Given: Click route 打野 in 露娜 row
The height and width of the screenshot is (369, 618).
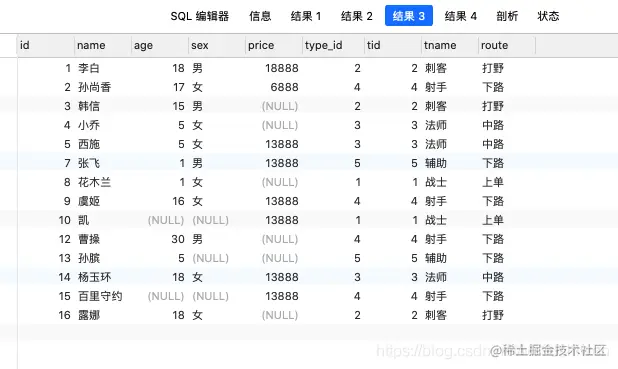Looking at the screenshot, I should [493, 315].
